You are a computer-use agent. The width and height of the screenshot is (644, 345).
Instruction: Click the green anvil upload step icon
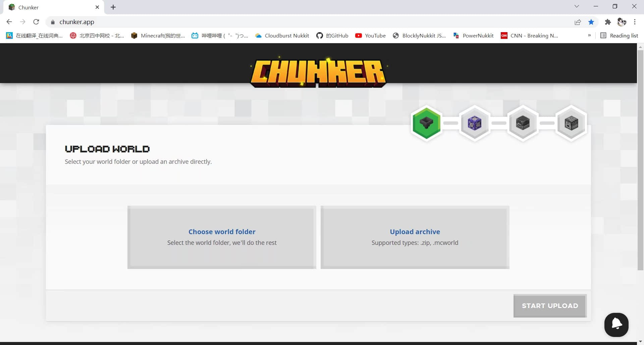(426, 123)
